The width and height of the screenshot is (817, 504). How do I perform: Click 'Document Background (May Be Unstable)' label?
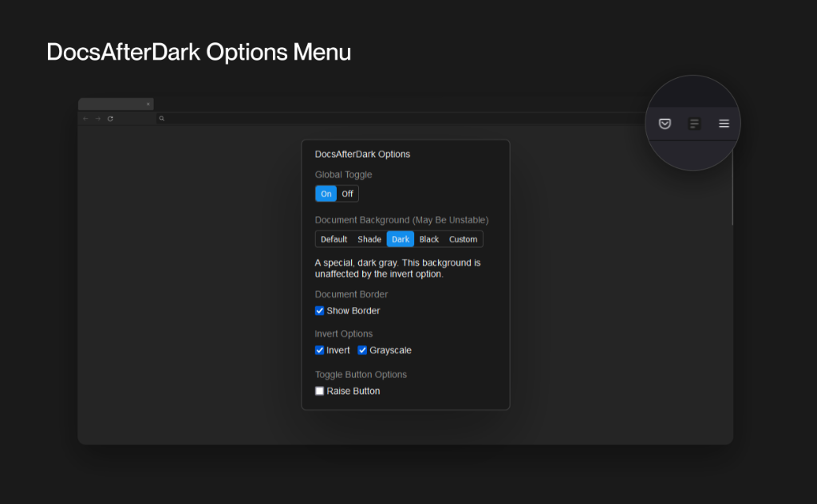402,220
